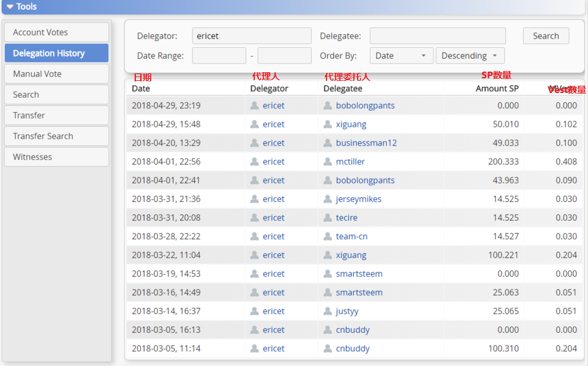The height and width of the screenshot is (366, 588).
Task: Select Manual Vote in the sidebar
Action: 56,74
